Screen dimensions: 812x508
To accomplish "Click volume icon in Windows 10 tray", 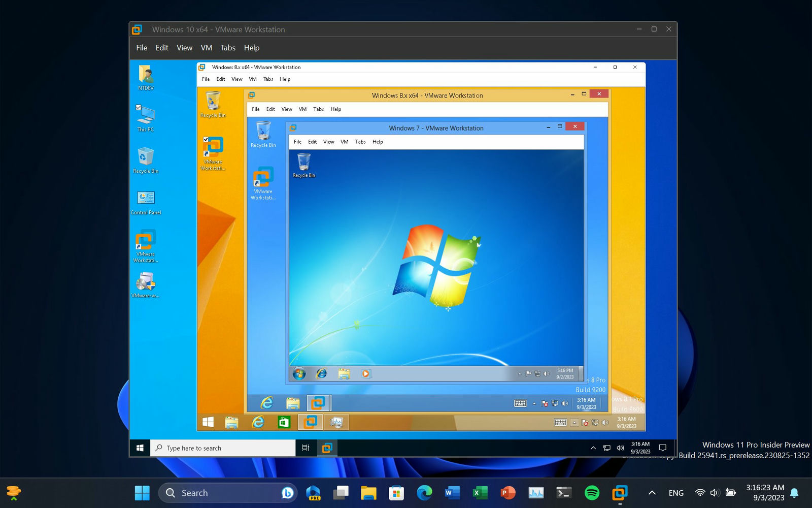I will (620, 448).
